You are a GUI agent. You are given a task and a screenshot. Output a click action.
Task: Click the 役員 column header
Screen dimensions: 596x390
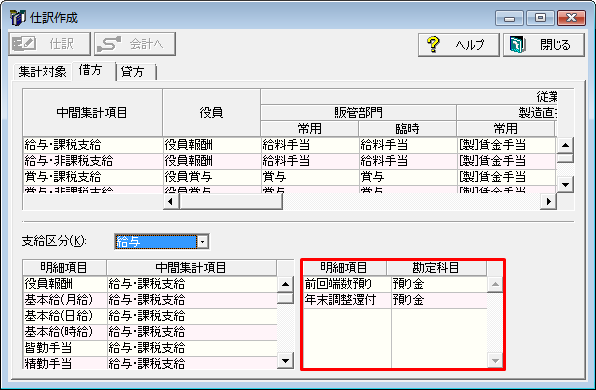pos(211,113)
